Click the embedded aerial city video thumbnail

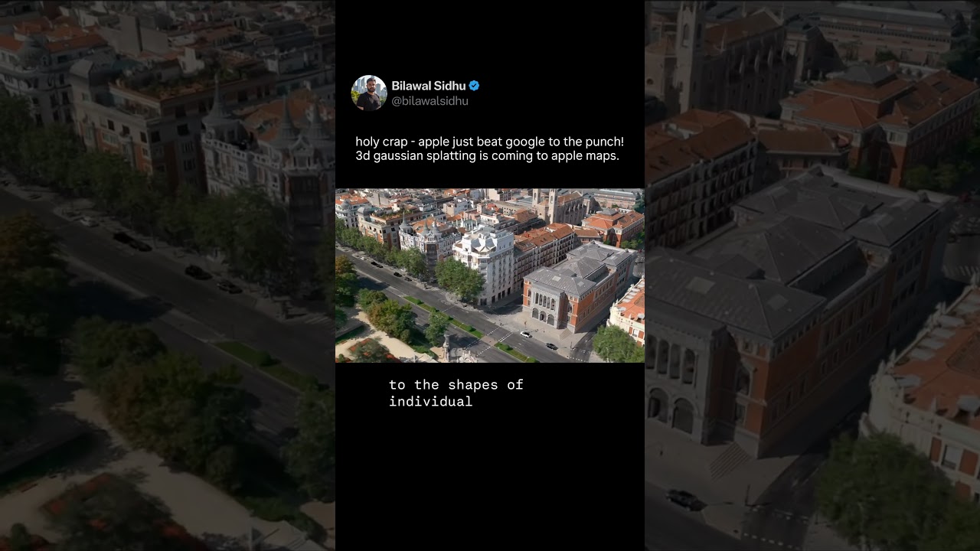[x=490, y=275]
